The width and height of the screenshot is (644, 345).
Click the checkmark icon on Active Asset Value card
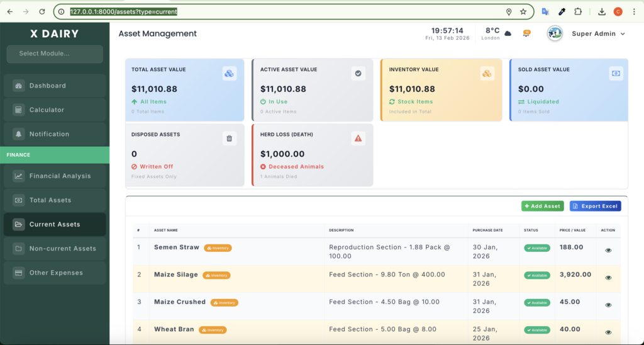tap(358, 74)
